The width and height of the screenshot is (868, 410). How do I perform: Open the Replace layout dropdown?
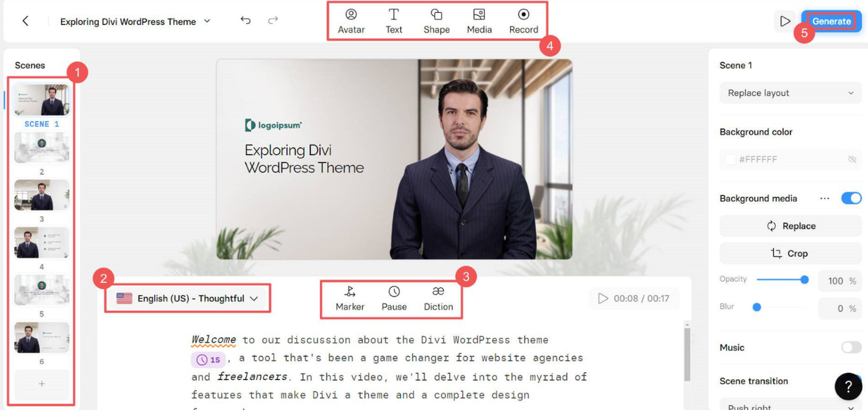point(791,93)
